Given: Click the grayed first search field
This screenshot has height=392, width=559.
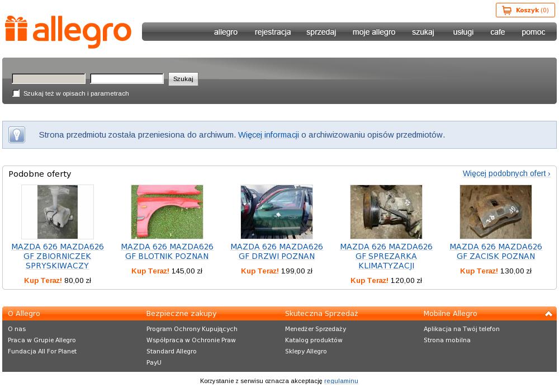Looking at the screenshot, I should (x=49, y=78).
